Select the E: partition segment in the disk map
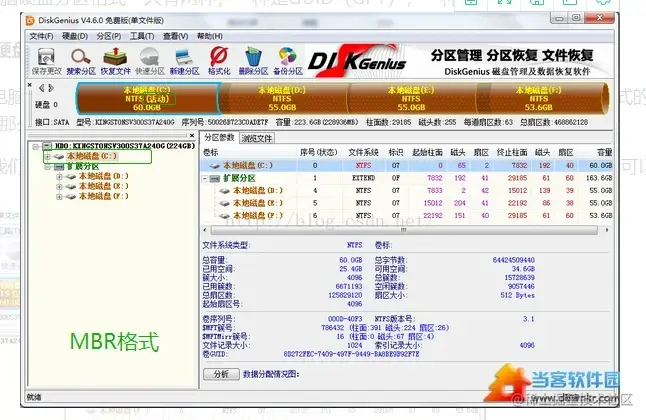 coord(411,99)
